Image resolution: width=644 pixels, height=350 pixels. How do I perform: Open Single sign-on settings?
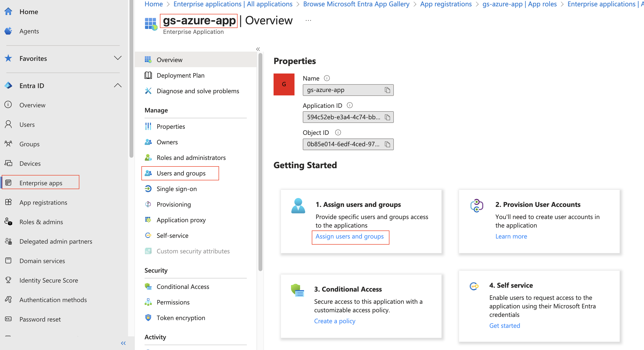176,189
